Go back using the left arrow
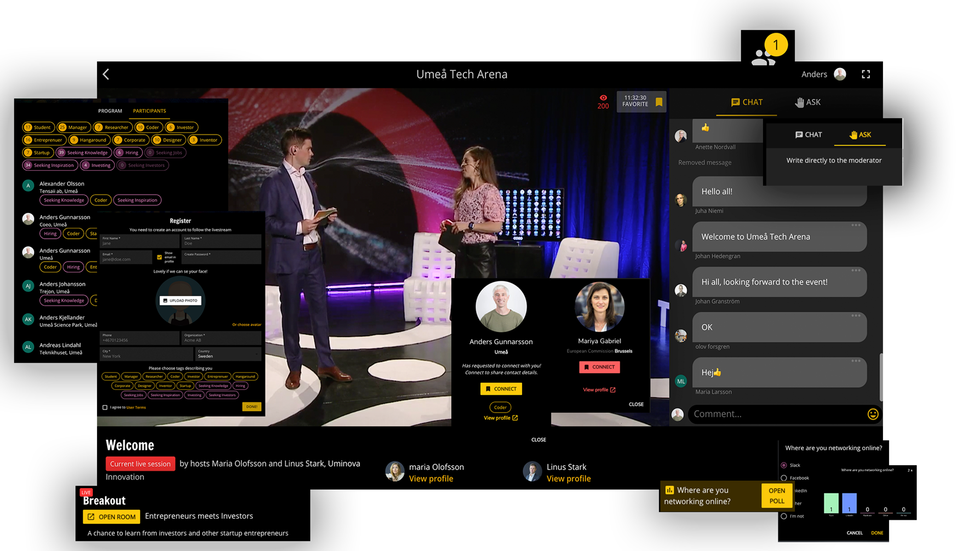Viewport: 980px width, 551px height. pyautogui.click(x=106, y=75)
